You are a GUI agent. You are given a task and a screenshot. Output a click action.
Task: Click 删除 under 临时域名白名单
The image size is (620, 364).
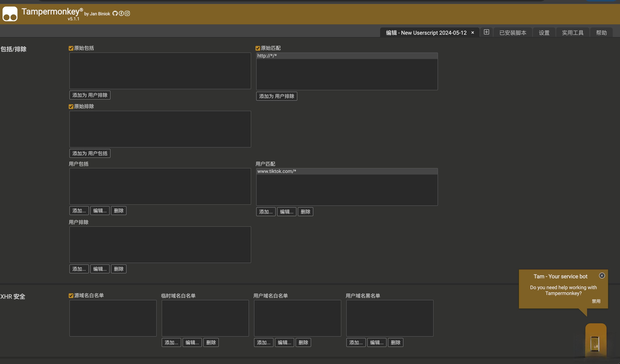[211, 342]
